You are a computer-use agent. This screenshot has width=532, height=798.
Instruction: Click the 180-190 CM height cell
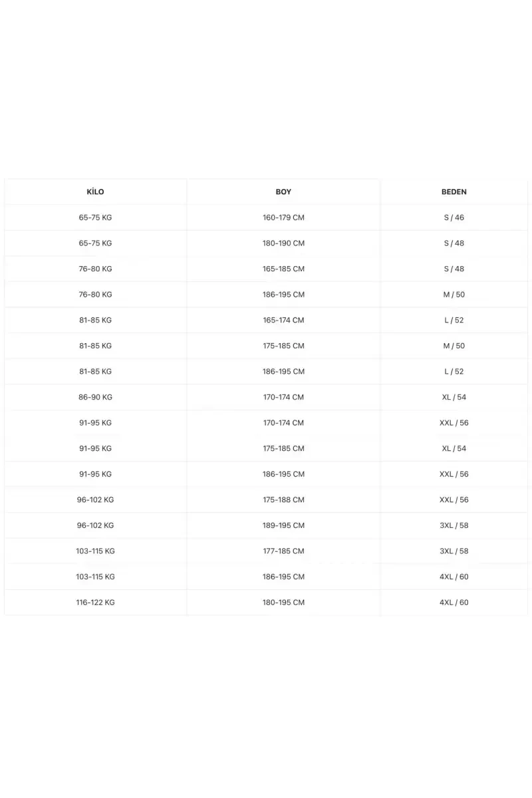pos(283,243)
